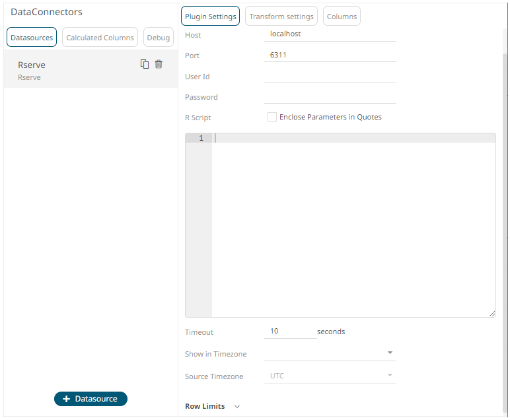Open the Columns tab
The width and height of the screenshot is (510, 420).
[x=342, y=17]
